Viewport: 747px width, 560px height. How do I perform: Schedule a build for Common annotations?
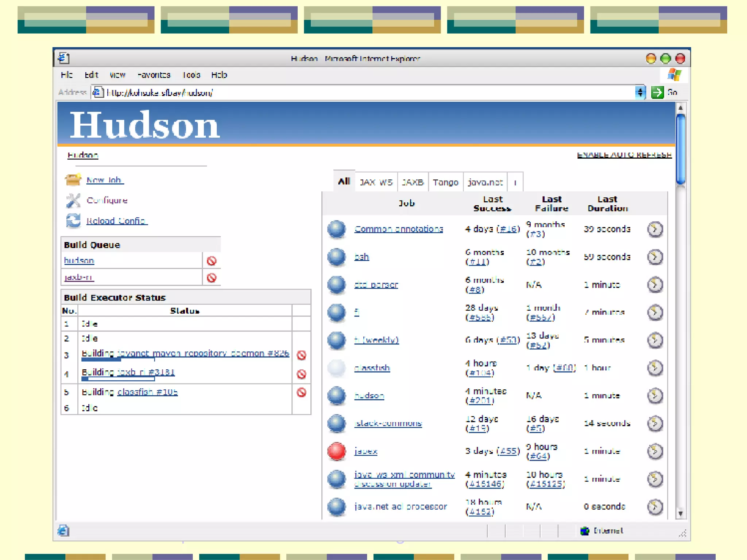coord(655,229)
